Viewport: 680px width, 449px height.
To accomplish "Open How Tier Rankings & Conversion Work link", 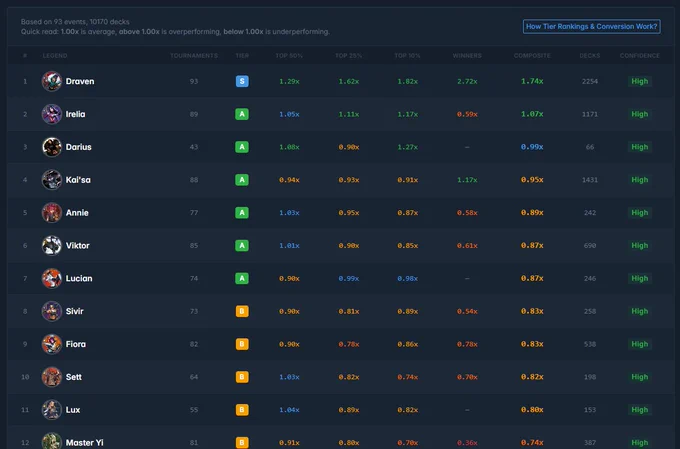I will pos(592,26).
